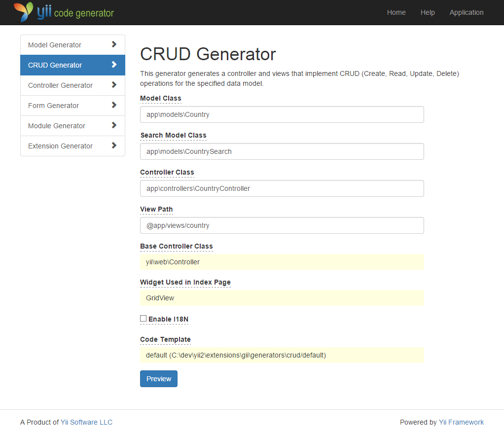Focus the Model Class input field
Image resolution: width=504 pixels, height=433 pixels.
click(282, 114)
